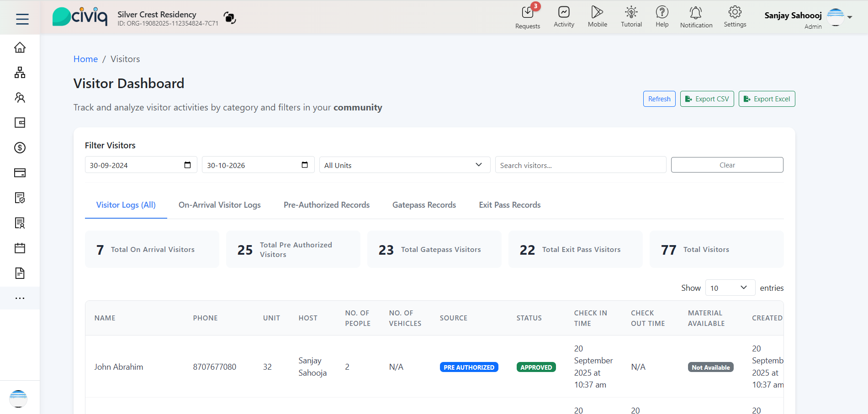This screenshot has height=414, width=868.
Task: Click the Notification bell icon
Action: [696, 13]
